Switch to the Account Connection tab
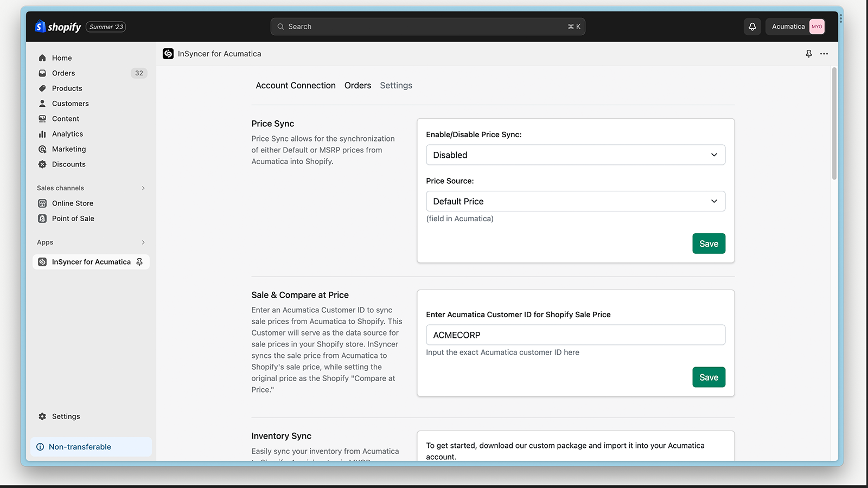 point(296,86)
